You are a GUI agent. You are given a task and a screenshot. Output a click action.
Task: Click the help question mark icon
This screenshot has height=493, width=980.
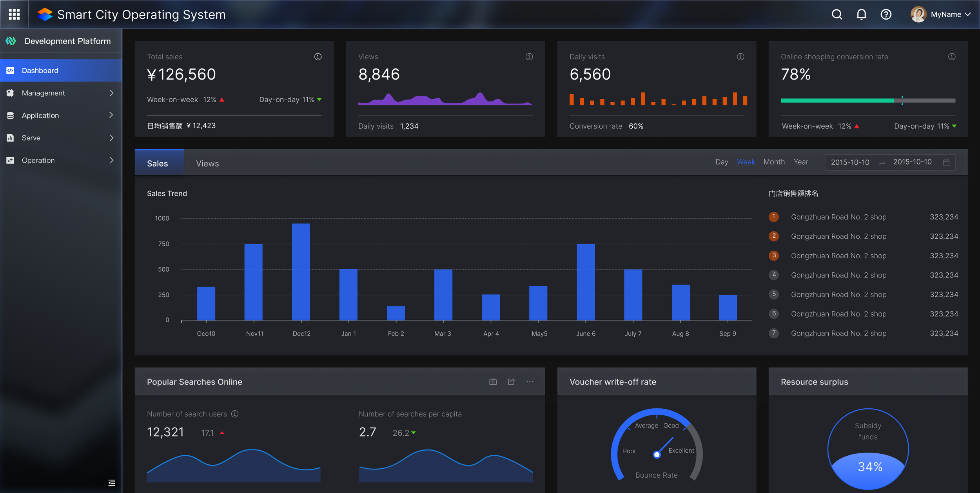[886, 14]
